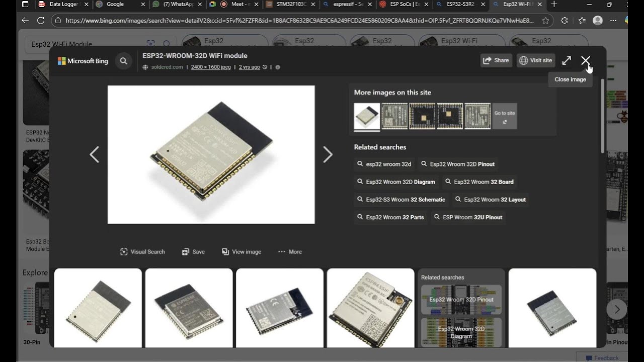
Task: Switch to the WhatsApp tab
Action: click(178, 4)
